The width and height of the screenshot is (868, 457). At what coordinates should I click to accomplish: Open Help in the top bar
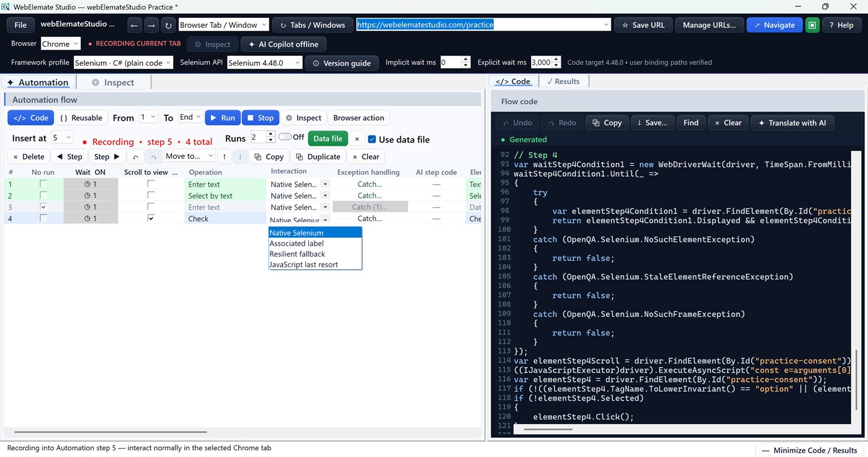click(841, 25)
